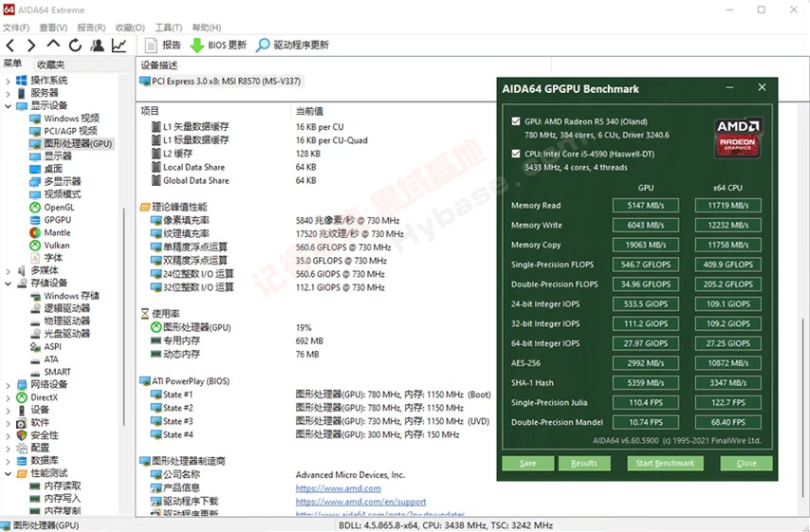Uncheck the GPU AMD Radeon R5 340 checkbox
The width and height of the screenshot is (810, 532).
tap(516, 121)
